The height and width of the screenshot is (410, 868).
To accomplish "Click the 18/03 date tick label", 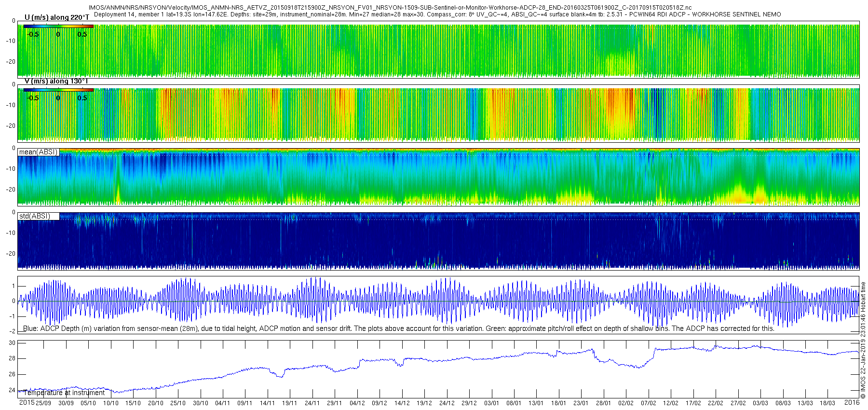I will pyautogui.click(x=827, y=403).
